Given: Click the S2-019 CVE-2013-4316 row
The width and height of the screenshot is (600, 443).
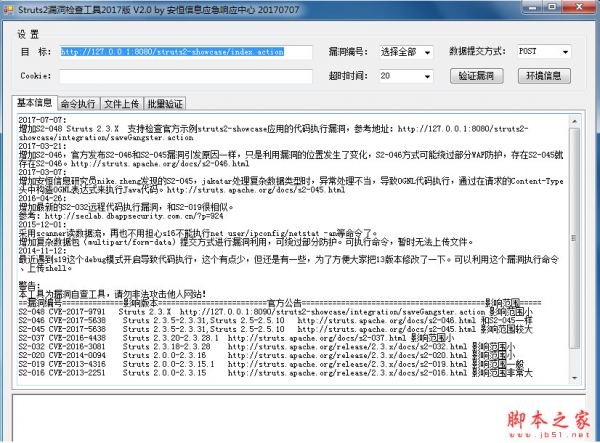Looking at the screenshot, I should point(271,364).
